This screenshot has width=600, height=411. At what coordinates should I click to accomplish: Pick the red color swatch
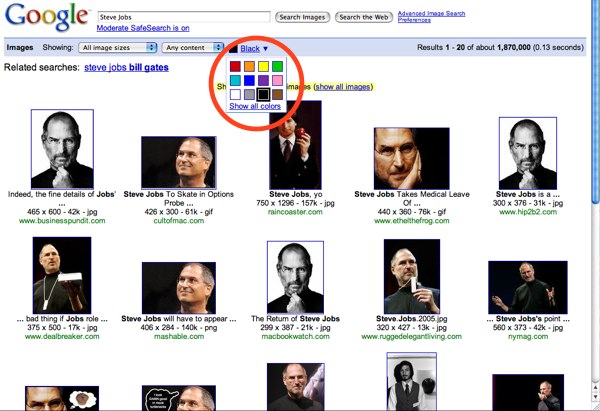235,67
